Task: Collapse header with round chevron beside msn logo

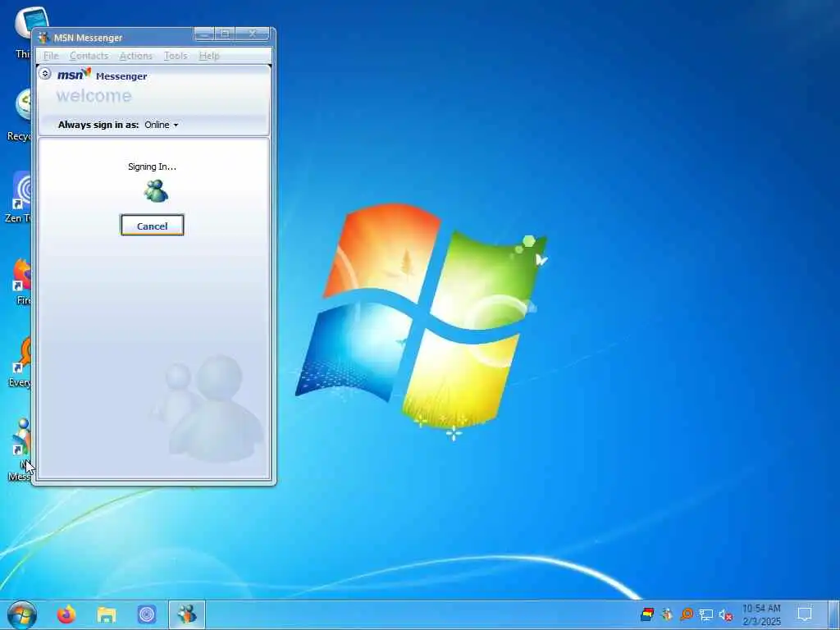Action: click(x=45, y=74)
